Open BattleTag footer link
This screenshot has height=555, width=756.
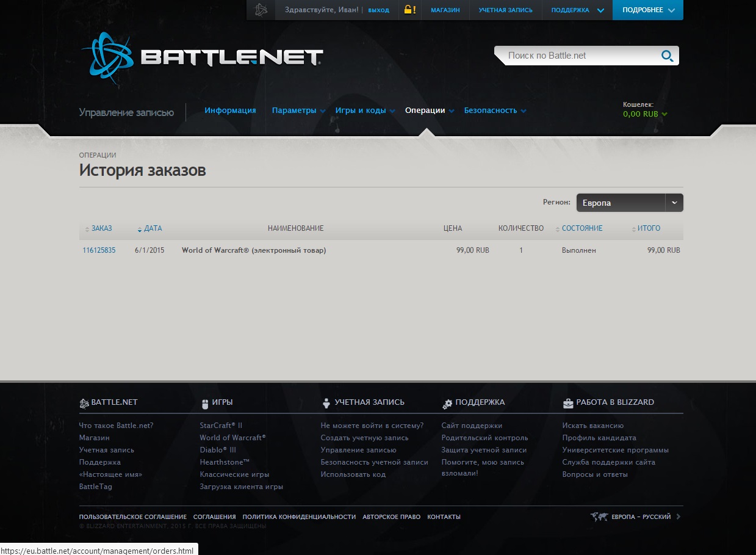(96, 487)
